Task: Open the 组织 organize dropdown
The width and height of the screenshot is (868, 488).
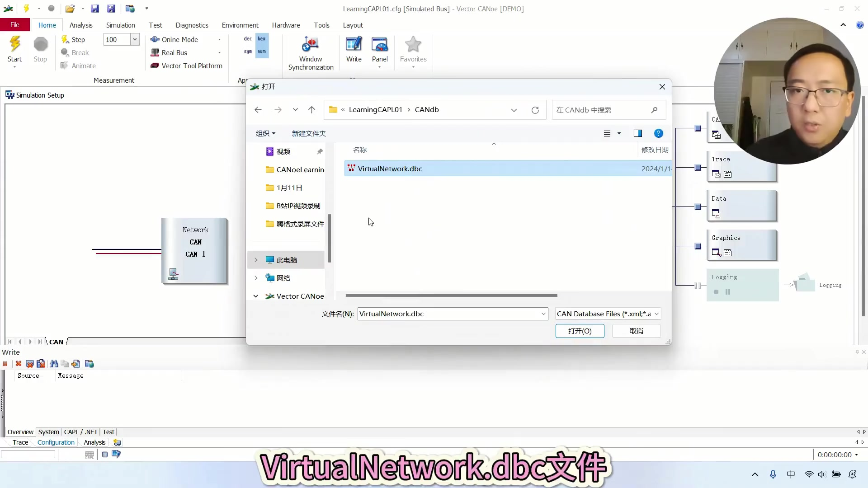Action: tap(266, 133)
